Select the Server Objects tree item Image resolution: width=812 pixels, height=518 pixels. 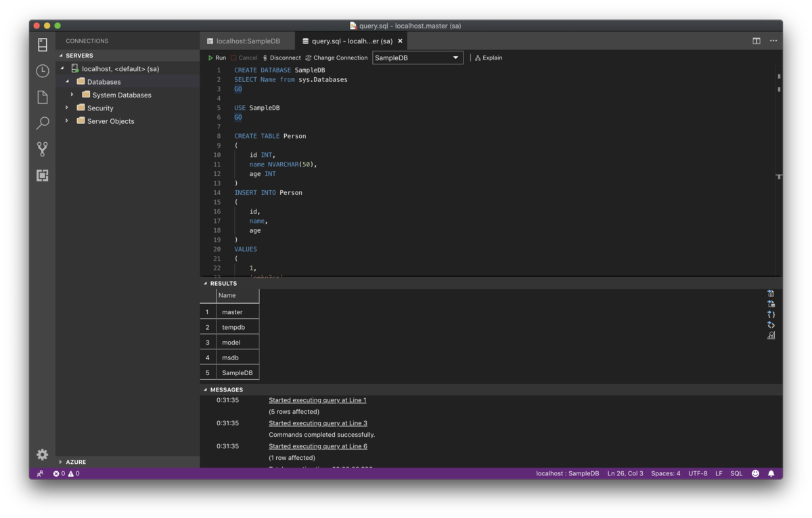pyautogui.click(x=128, y=121)
